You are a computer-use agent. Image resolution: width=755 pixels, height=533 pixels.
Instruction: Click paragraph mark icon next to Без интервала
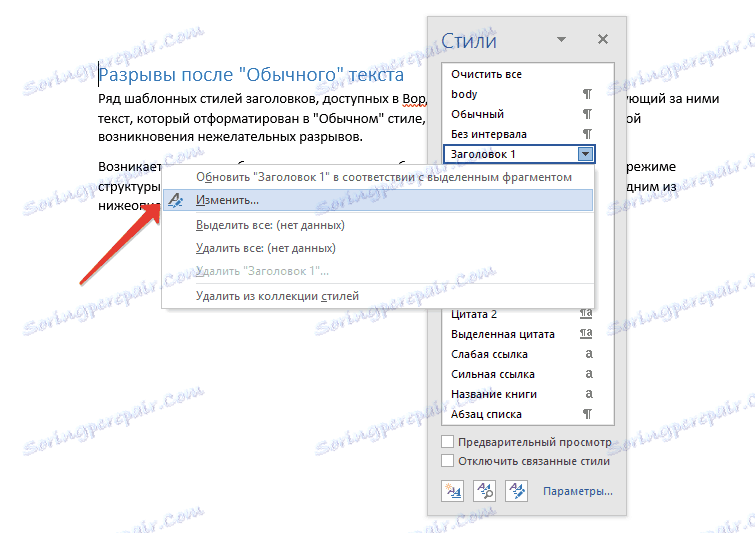point(587,134)
